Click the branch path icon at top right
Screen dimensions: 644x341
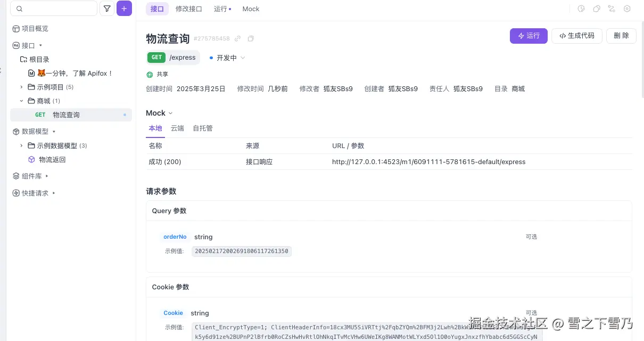pyautogui.click(x=612, y=9)
